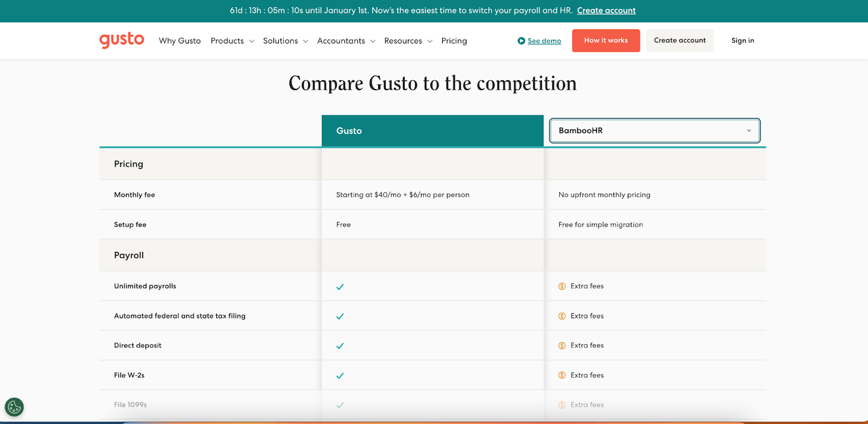Click dollar icon in Direct deposit row

point(562,345)
